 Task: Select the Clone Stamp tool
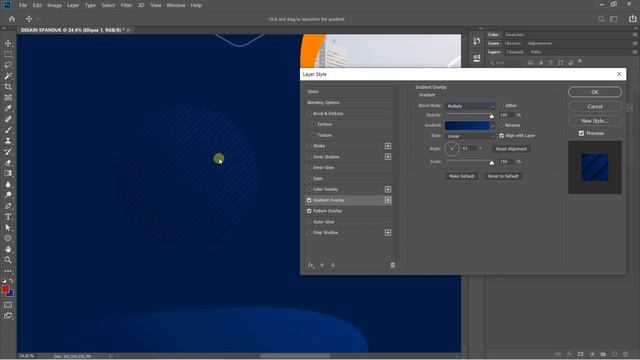[8, 141]
